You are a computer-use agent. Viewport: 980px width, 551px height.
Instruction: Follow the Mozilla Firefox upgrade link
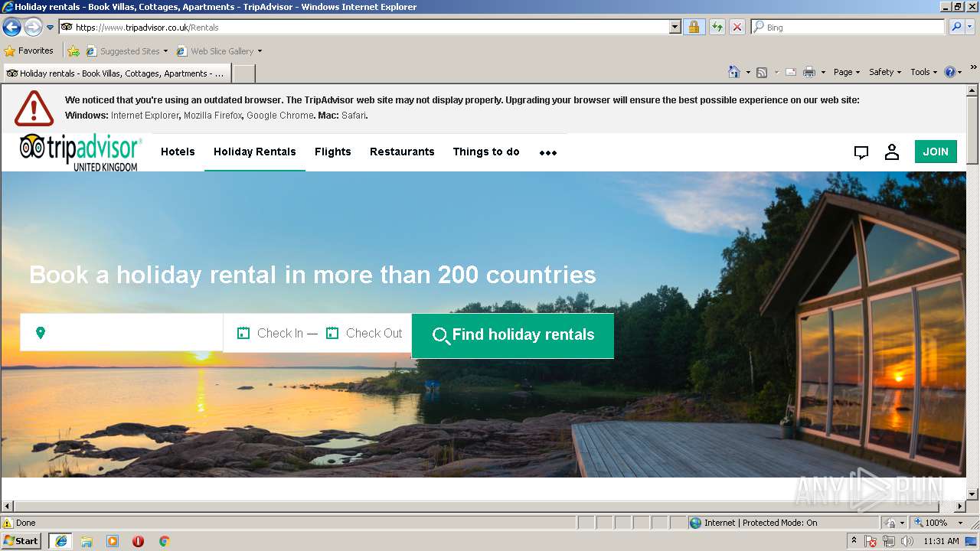213,116
